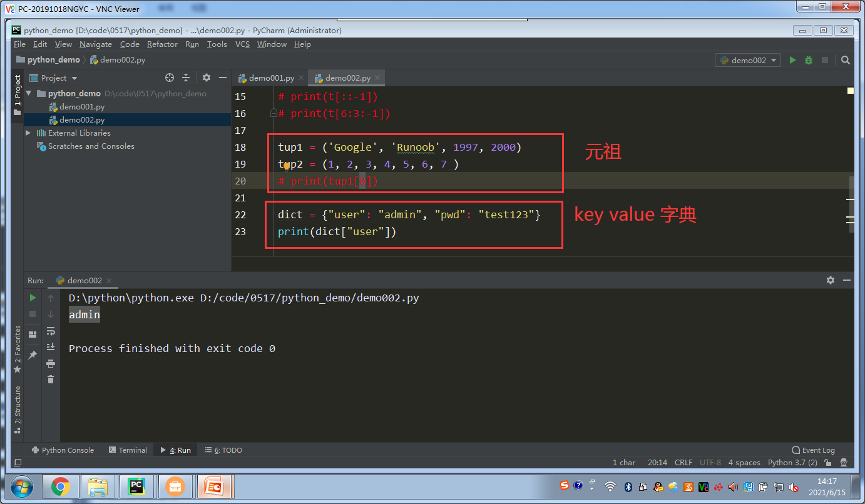Hide the Run panel with the minus icon
The image size is (865, 504).
click(847, 280)
